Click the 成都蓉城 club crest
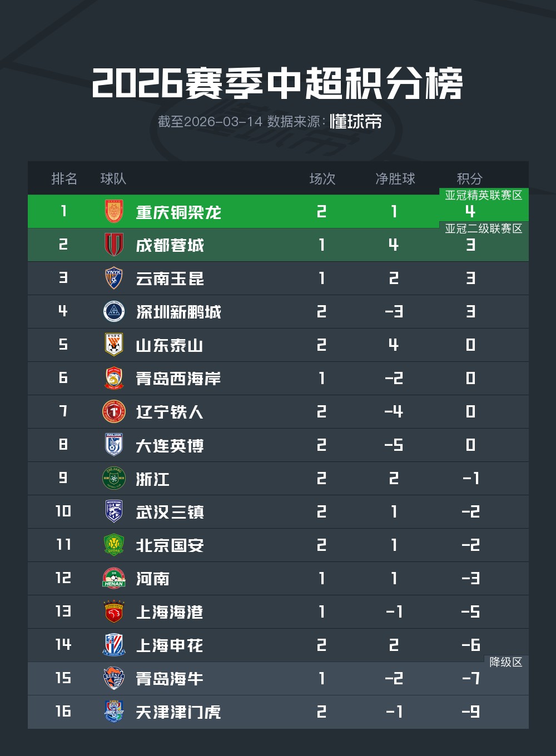Image resolution: width=556 pixels, height=756 pixels. click(114, 245)
